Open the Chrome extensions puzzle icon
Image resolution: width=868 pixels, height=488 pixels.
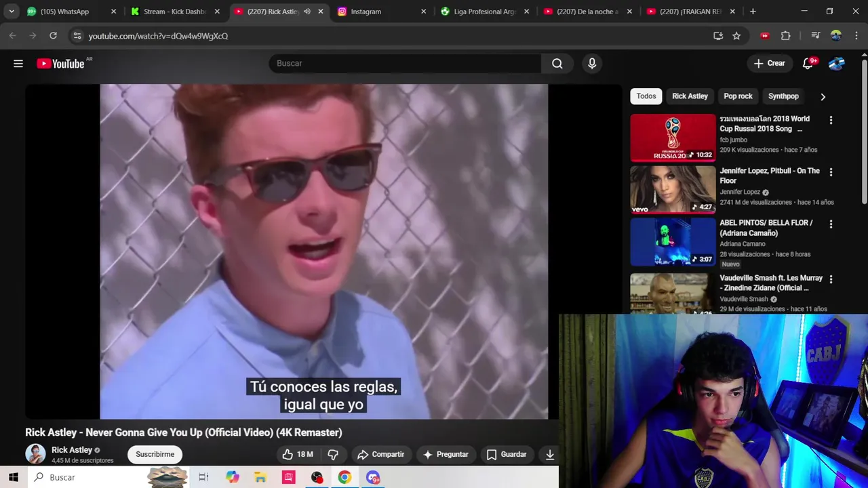pos(786,36)
